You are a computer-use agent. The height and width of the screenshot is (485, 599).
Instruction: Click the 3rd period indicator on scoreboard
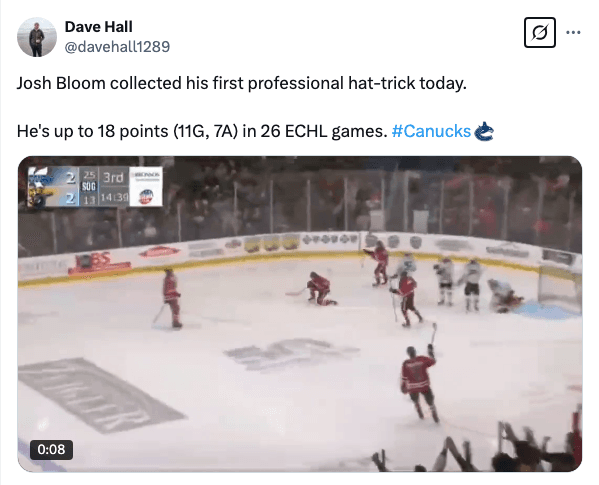tap(113, 177)
